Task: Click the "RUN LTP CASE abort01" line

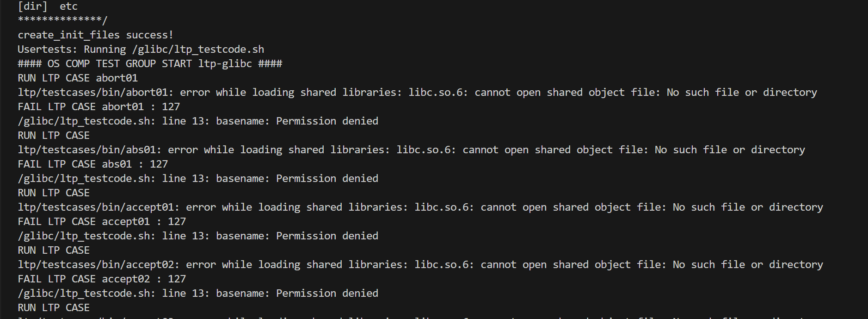Action: [x=78, y=78]
